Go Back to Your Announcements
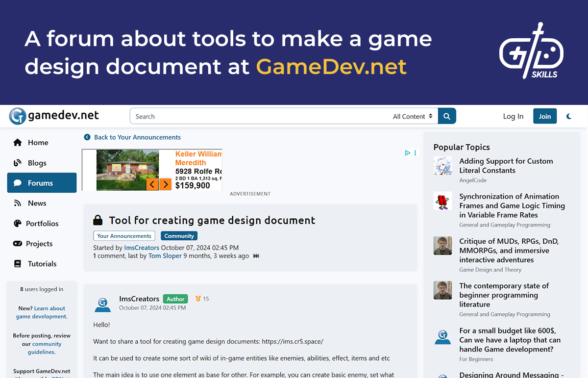The height and width of the screenshot is (378, 588). [137, 137]
